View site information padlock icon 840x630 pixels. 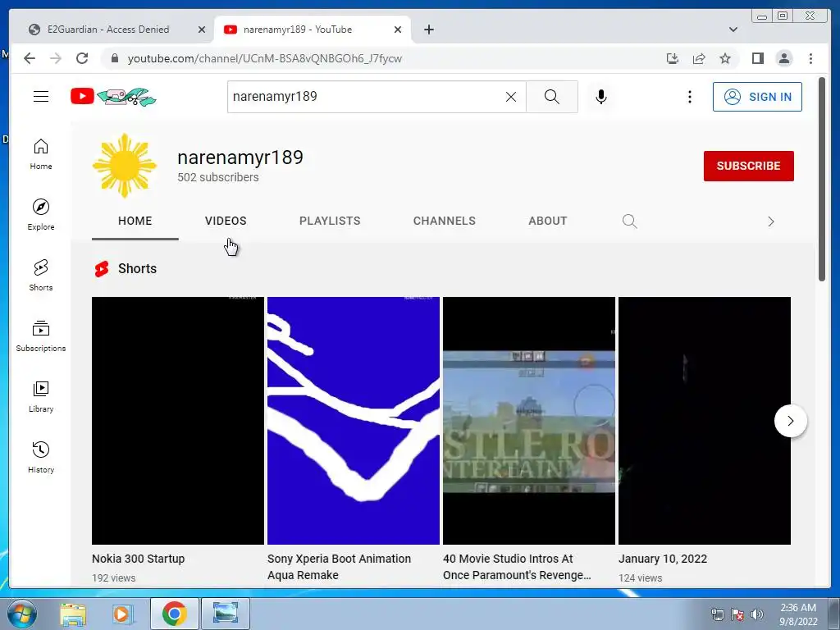coord(114,58)
